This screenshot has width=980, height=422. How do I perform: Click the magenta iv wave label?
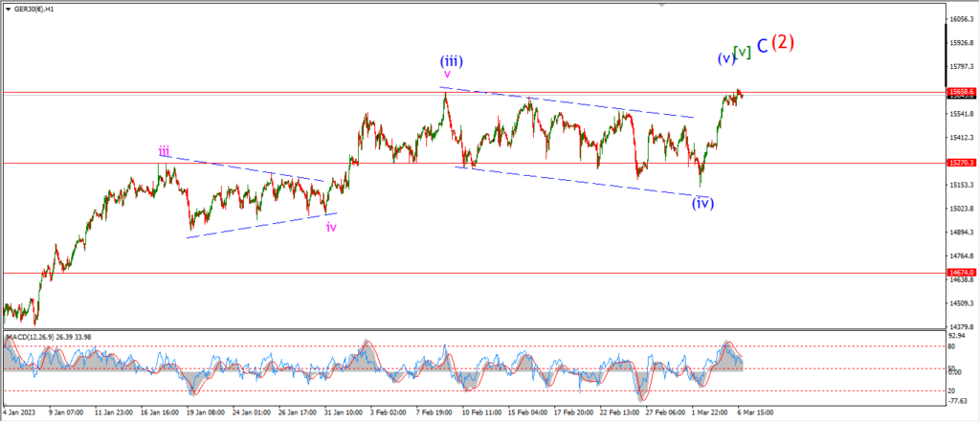[331, 227]
